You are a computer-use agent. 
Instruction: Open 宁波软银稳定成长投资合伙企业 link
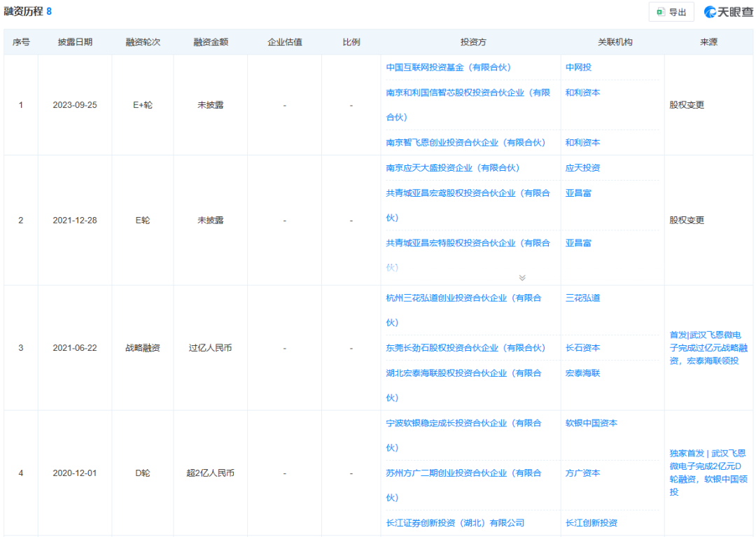click(463, 435)
